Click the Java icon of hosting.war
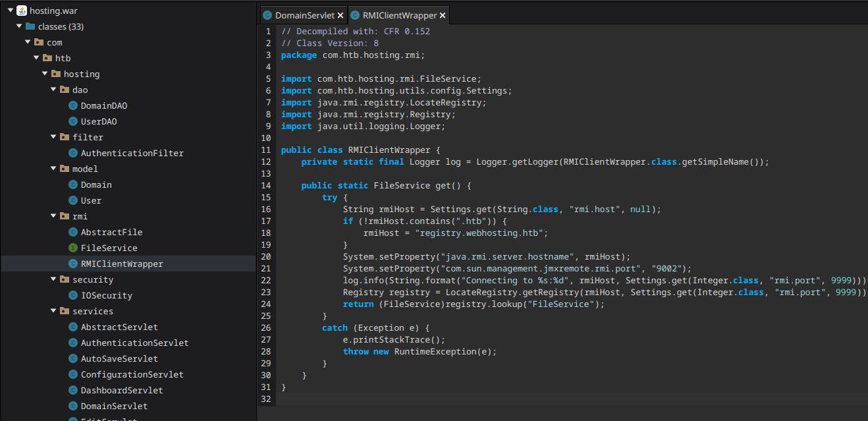Viewport: 868px width, 421px height. 22,11
